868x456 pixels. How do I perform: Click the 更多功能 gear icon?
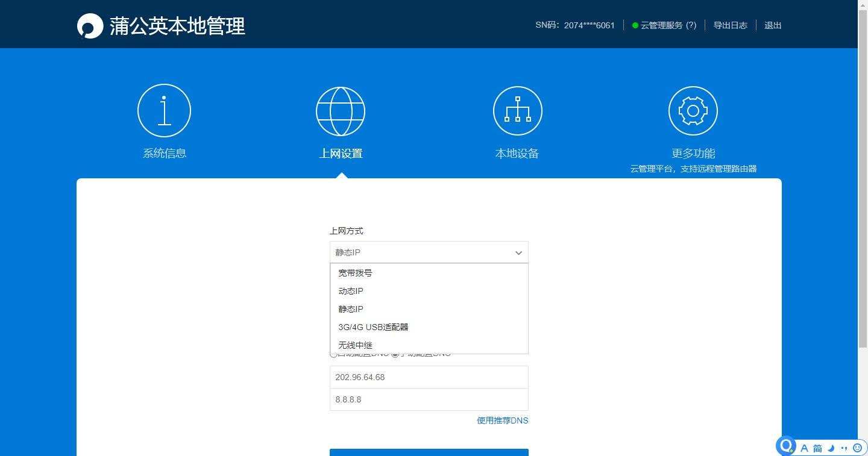click(693, 111)
